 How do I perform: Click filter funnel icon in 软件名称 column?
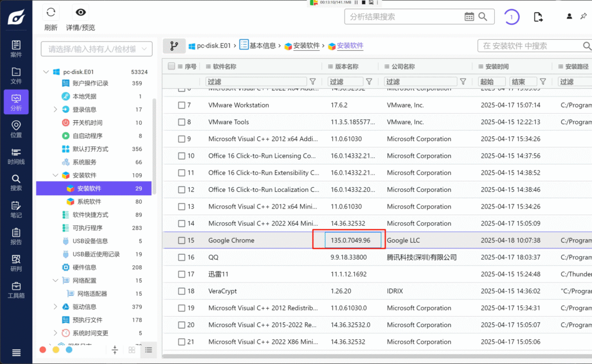point(313,81)
